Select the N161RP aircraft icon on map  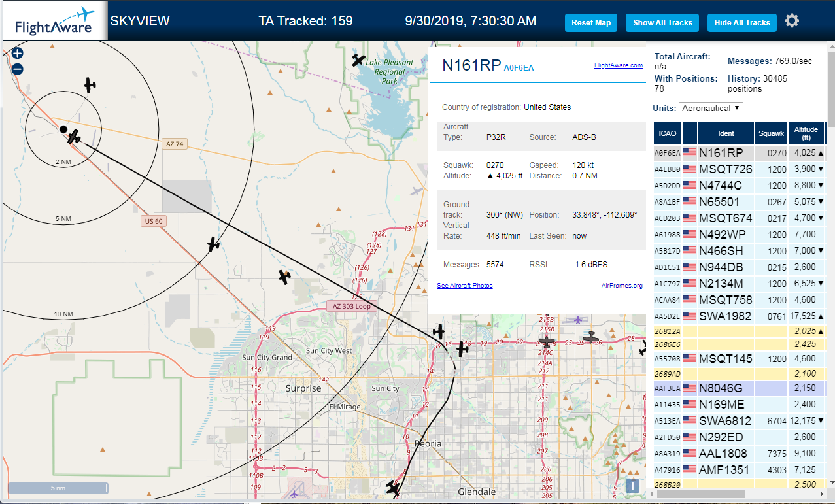point(74,137)
